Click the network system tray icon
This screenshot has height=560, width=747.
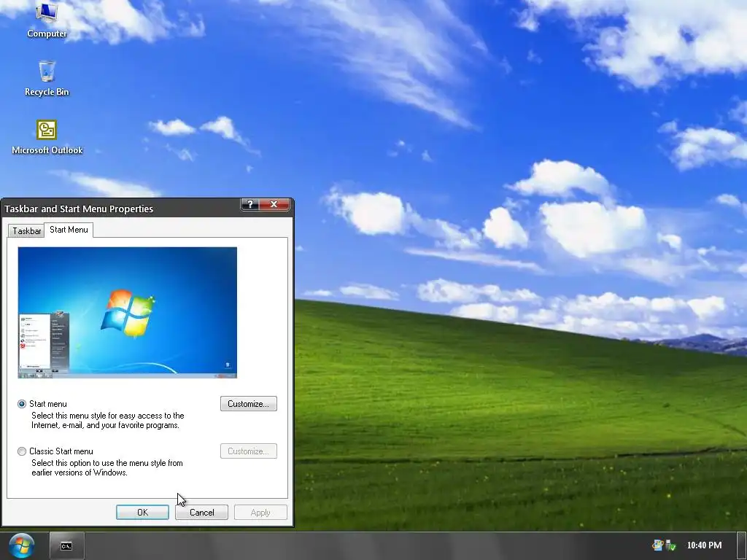click(671, 545)
